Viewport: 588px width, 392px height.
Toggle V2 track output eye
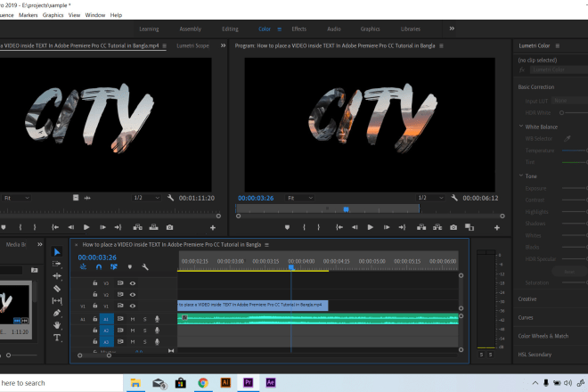point(133,295)
